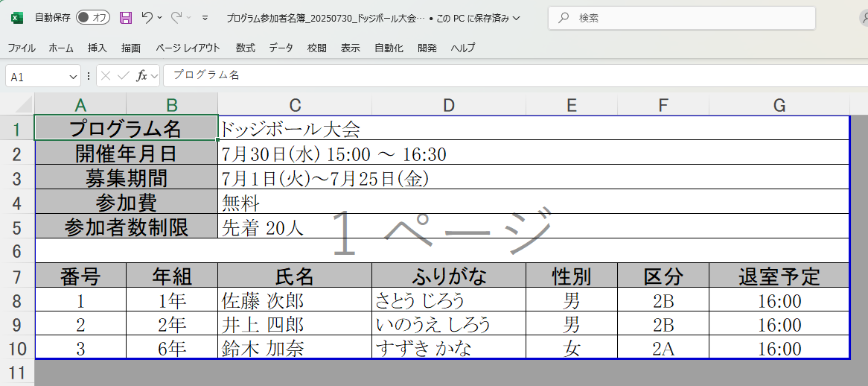Expand the file save-location chevron in title
The height and width of the screenshot is (386, 868).
click(517, 17)
